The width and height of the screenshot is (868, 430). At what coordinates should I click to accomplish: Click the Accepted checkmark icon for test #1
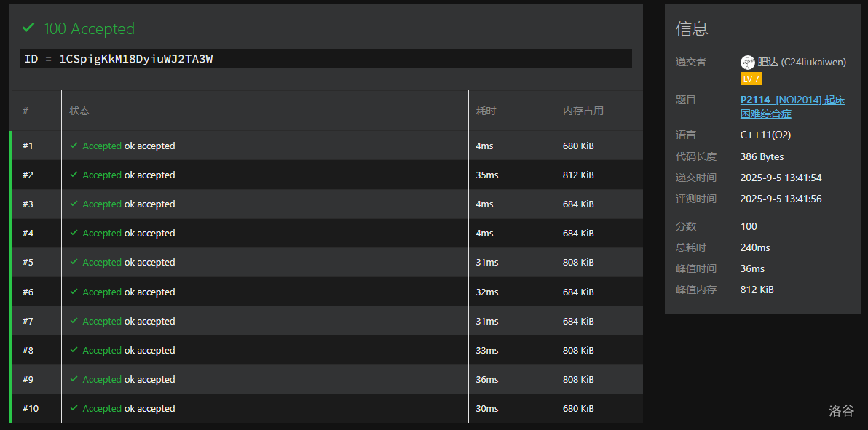(x=74, y=146)
